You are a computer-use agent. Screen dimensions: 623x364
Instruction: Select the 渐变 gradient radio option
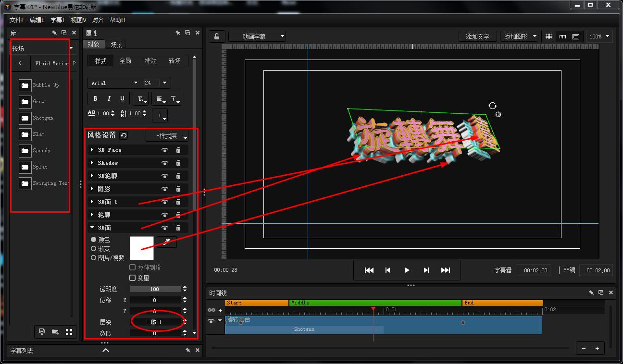[x=93, y=248]
